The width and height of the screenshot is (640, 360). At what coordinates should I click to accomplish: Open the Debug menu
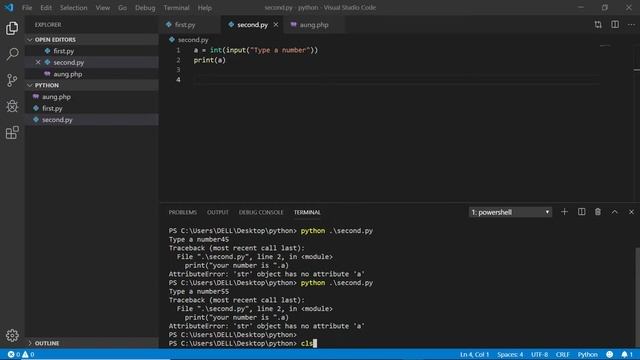click(145, 8)
